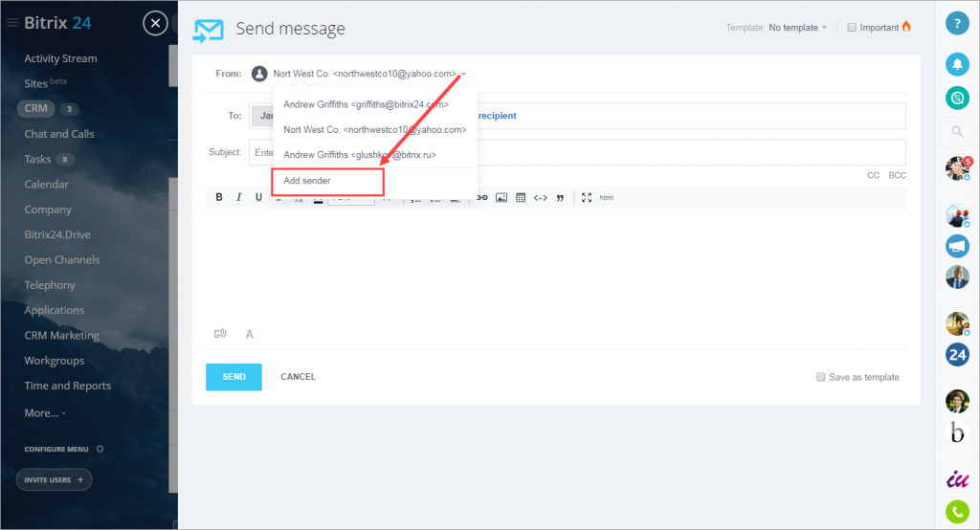Open the configure menu gear icon
Image resolution: width=980 pixels, height=530 pixels.
(100, 449)
